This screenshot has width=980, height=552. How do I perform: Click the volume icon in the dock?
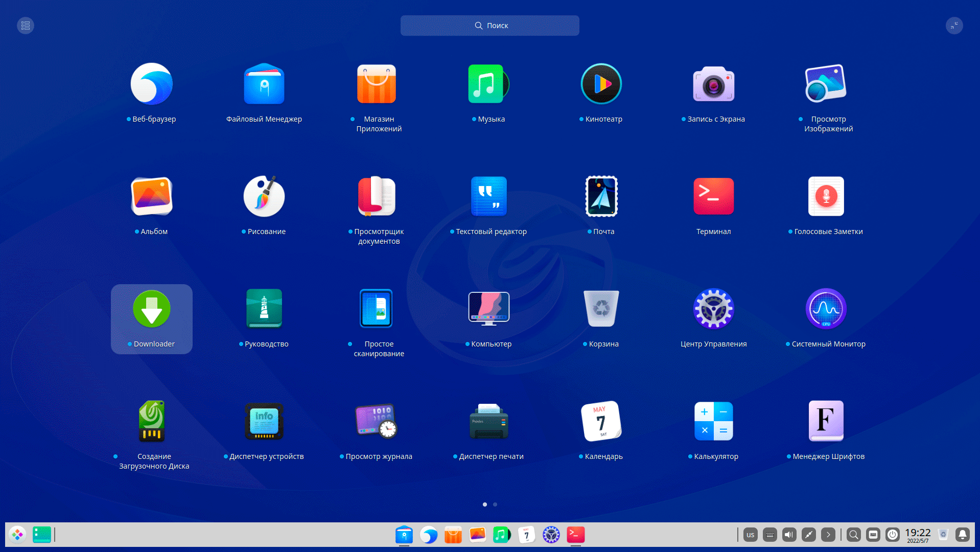click(789, 535)
